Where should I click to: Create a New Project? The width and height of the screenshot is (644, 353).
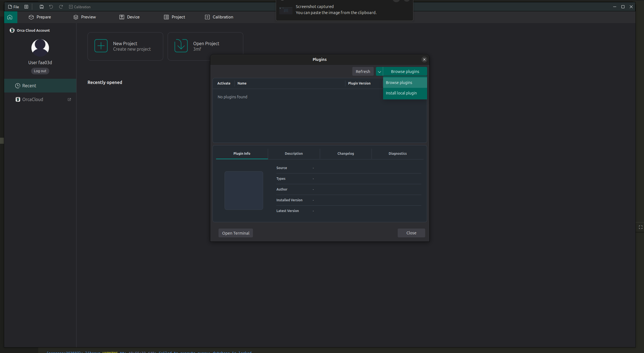click(x=125, y=46)
